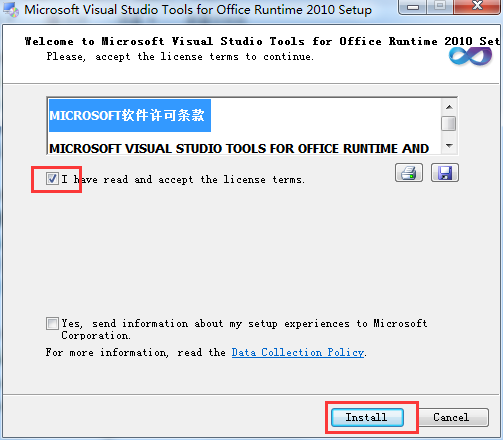Save the license terms with floppy icon
The height and width of the screenshot is (440, 503).
point(445,173)
